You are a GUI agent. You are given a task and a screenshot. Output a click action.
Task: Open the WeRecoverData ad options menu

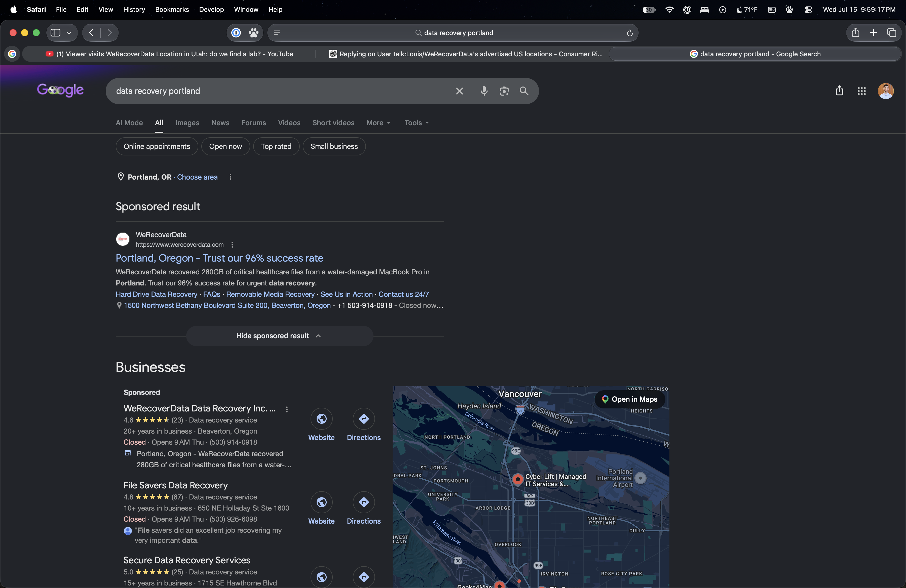(232, 244)
